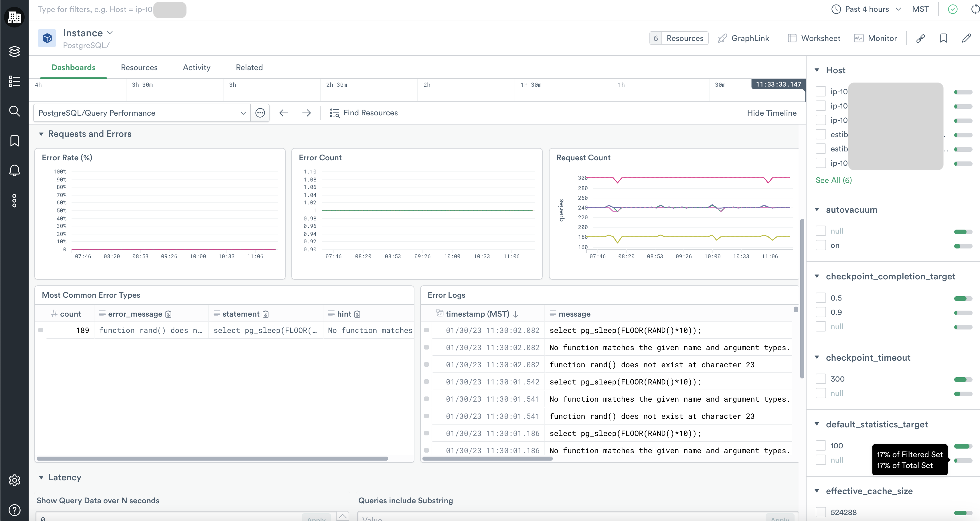Click the copy link icon near Monitor

[x=921, y=38]
